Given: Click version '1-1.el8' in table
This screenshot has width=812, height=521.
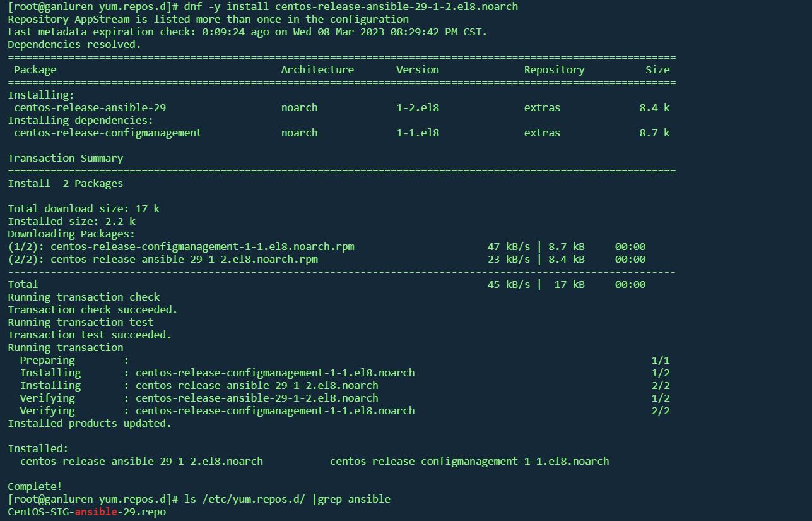Looking at the screenshot, I should (418, 133).
